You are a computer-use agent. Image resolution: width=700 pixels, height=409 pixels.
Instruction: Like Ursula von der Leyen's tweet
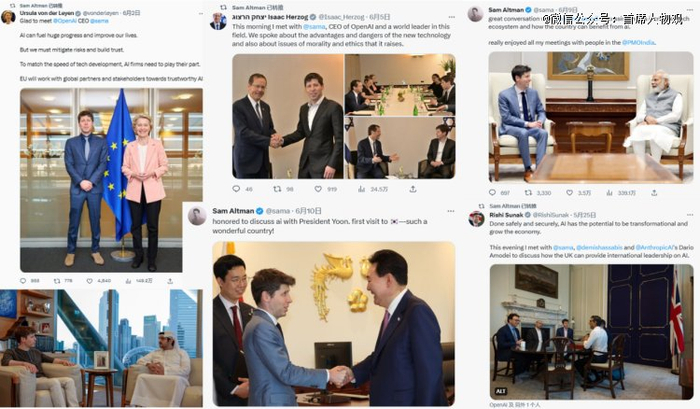[91, 281]
